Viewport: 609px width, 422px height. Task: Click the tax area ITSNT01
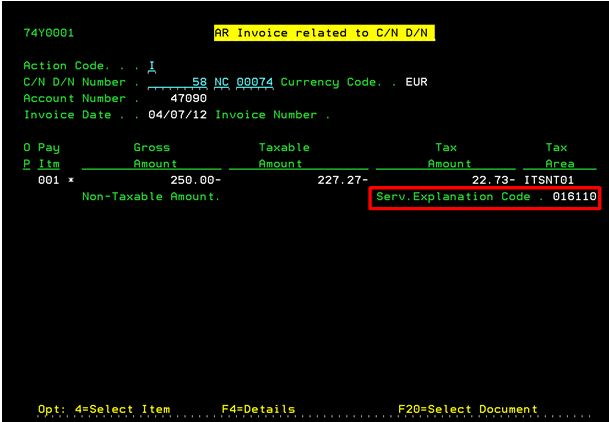click(549, 180)
